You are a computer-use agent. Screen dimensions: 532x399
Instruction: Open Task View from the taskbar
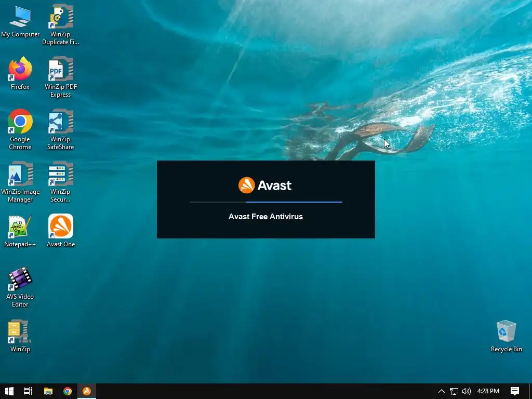(28, 391)
